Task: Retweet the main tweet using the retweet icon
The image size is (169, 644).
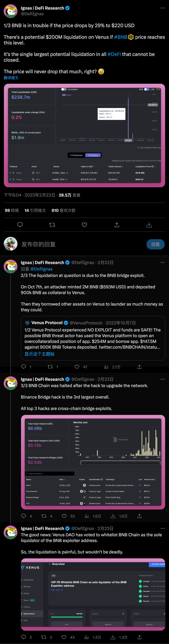Action: point(52,225)
